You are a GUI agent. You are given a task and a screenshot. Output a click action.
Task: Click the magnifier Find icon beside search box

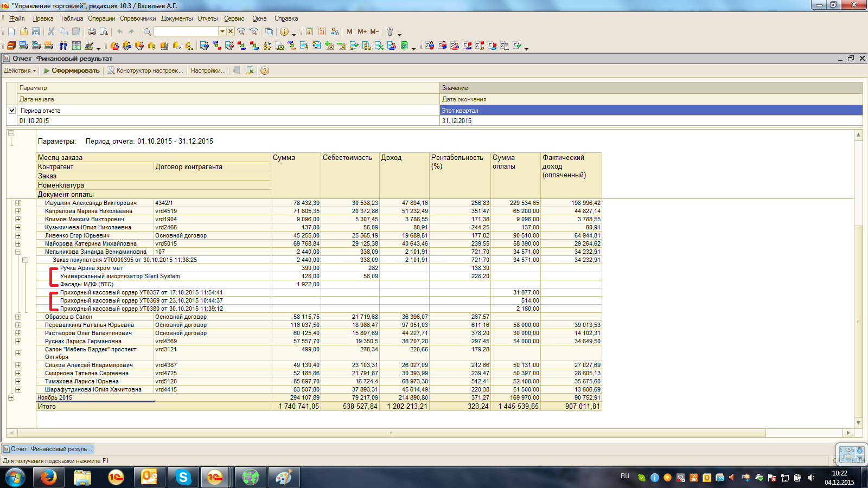point(147,31)
